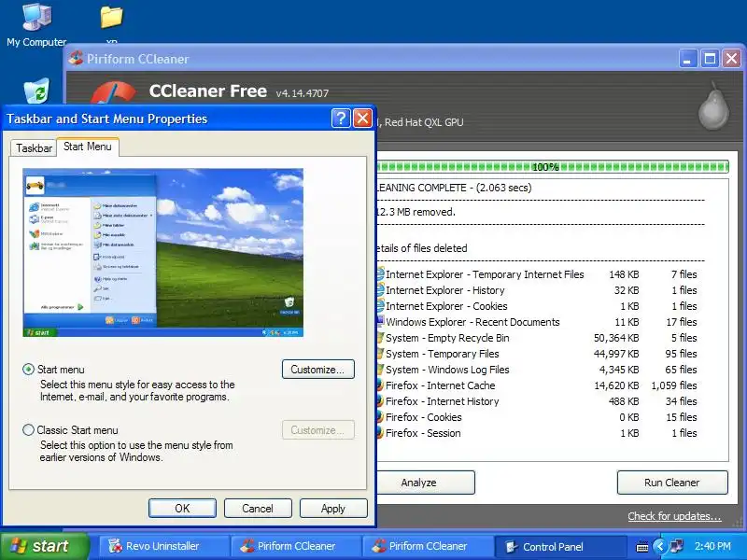
Task: Select 'Windows Explorer - Recent Documents' row text
Action: click(472, 322)
